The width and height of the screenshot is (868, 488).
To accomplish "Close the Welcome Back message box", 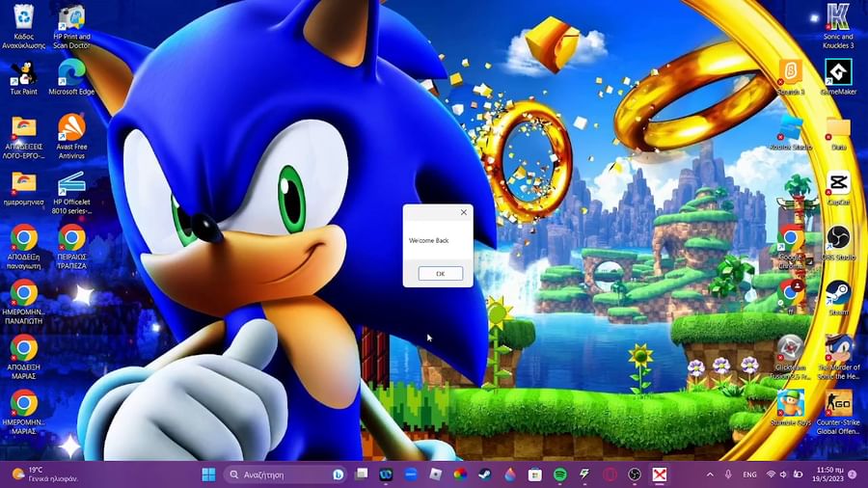I will click(464, 212).
